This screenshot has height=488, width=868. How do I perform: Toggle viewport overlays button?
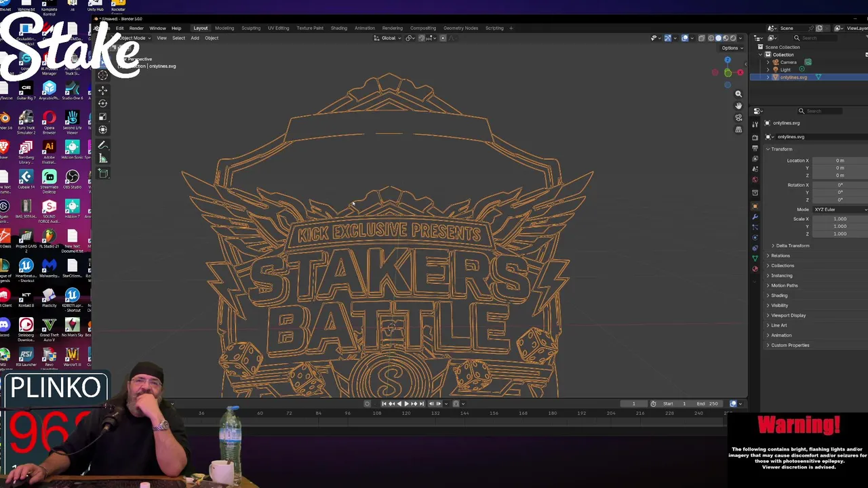(x=685, y=38)
